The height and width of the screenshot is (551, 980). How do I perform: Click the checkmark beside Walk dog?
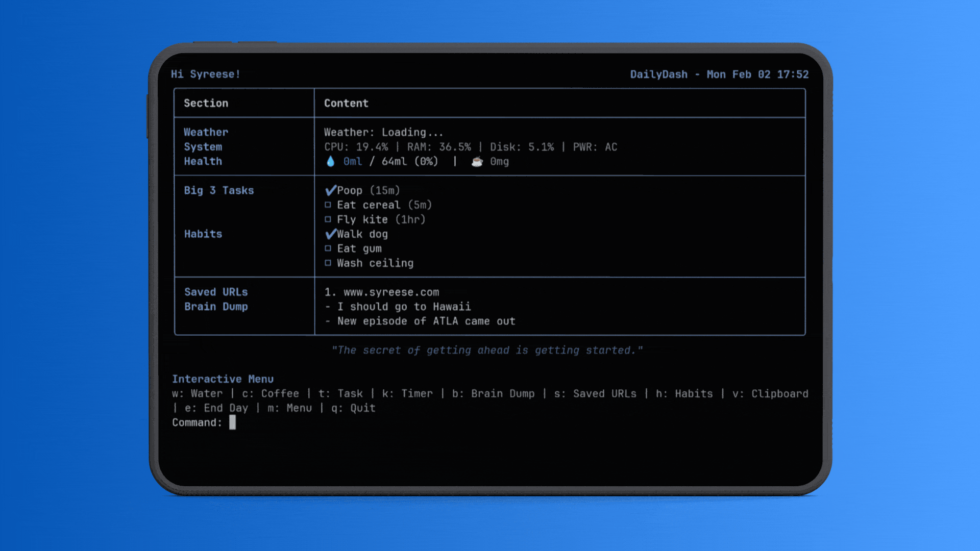coord(330,234)
